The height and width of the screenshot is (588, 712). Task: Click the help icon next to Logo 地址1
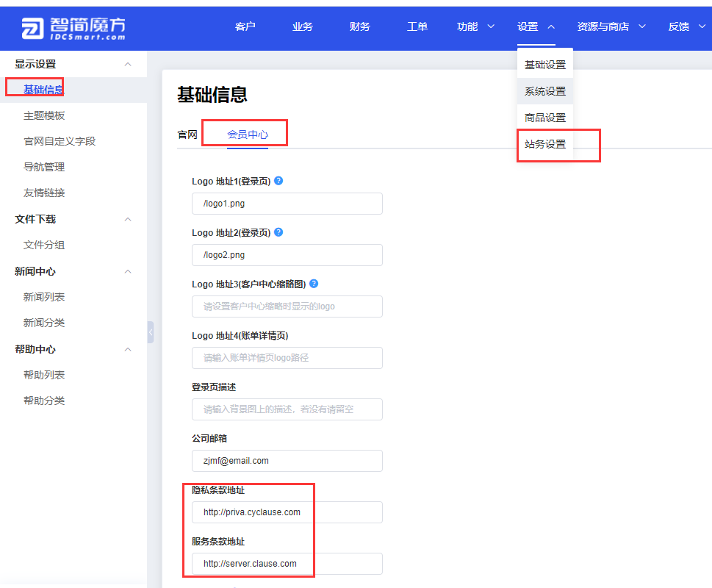point(278,181)
